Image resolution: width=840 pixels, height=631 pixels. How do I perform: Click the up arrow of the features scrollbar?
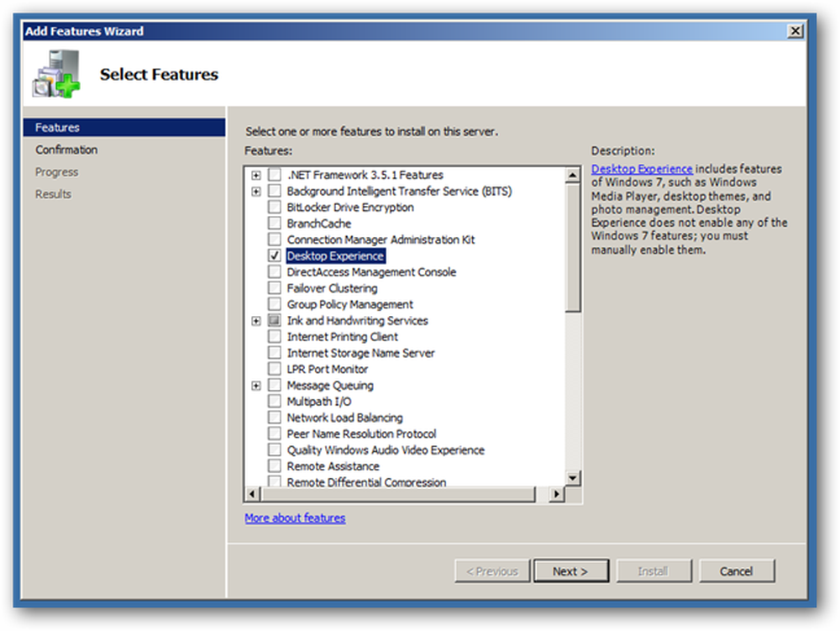click(573, 175)
